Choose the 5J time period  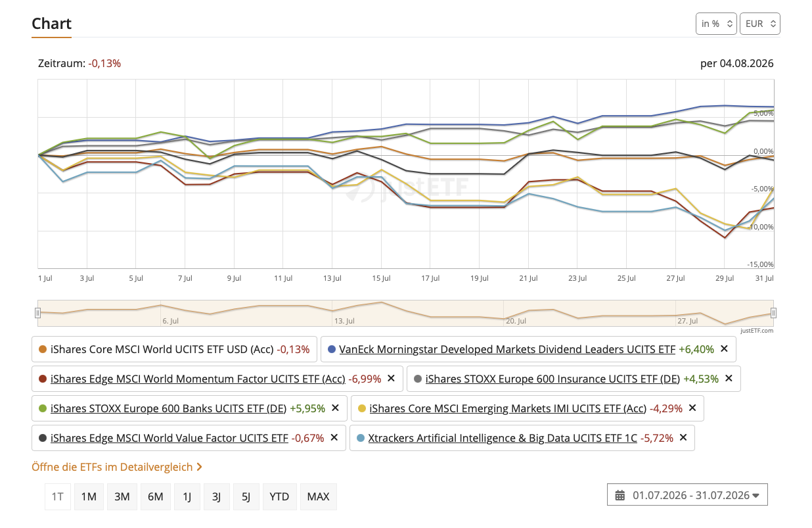tap(246, 496)
